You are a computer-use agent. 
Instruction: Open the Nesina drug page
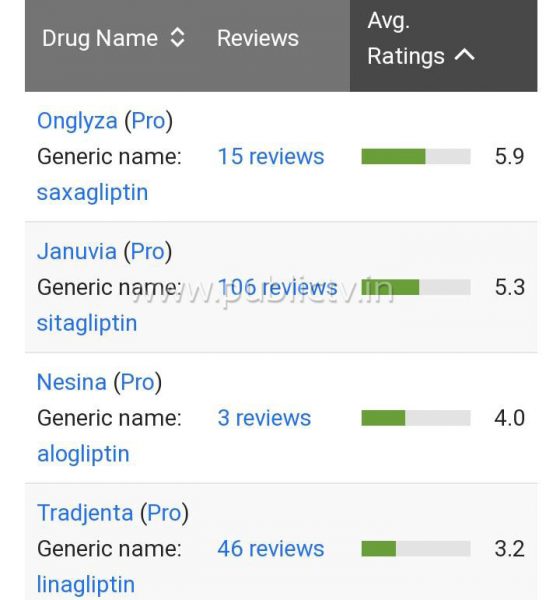pyautogui.click(x=72, y=382)
